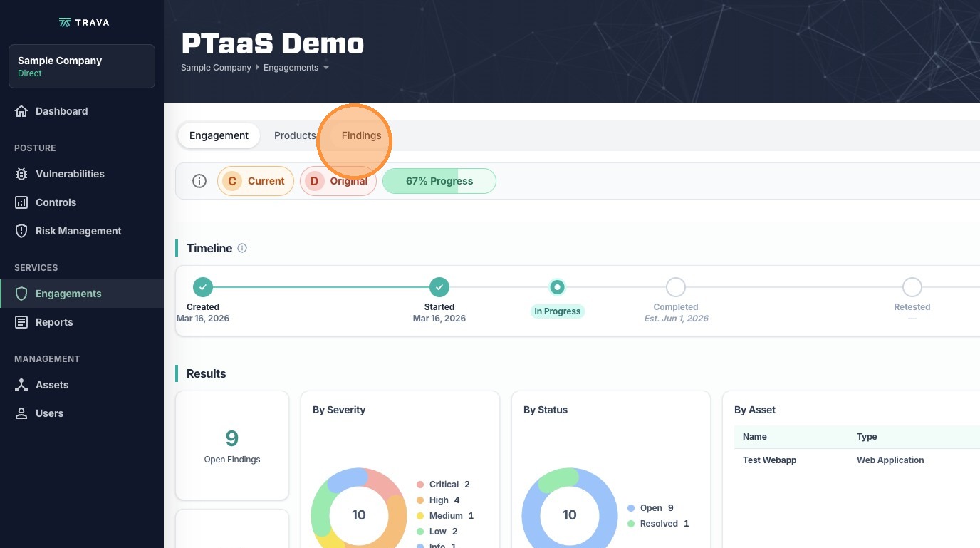Click the 67% Progress bar

point(439,181)
